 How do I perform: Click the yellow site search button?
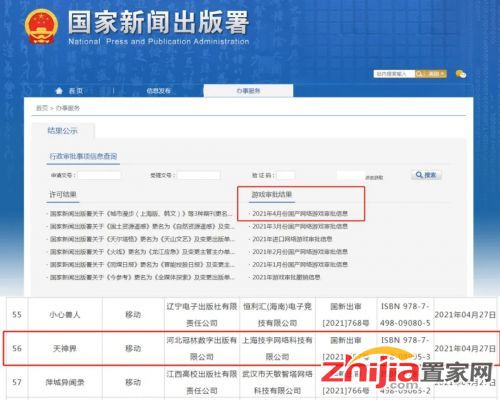(431, 74)
